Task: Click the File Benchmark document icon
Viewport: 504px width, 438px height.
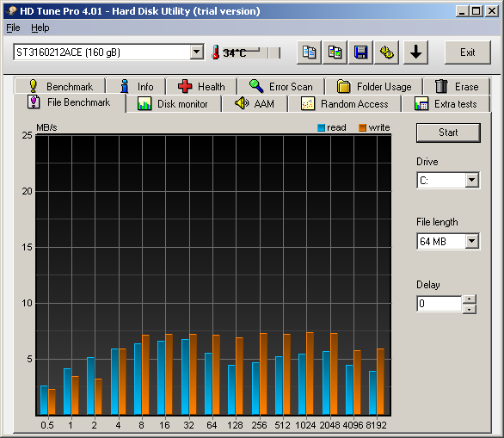Action: coord(34,102)
